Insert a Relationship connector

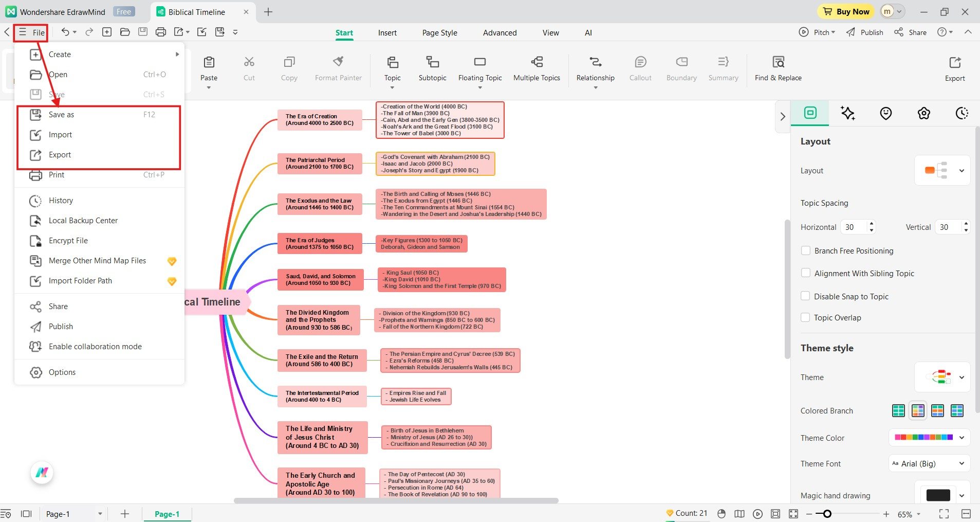[595, 68]
